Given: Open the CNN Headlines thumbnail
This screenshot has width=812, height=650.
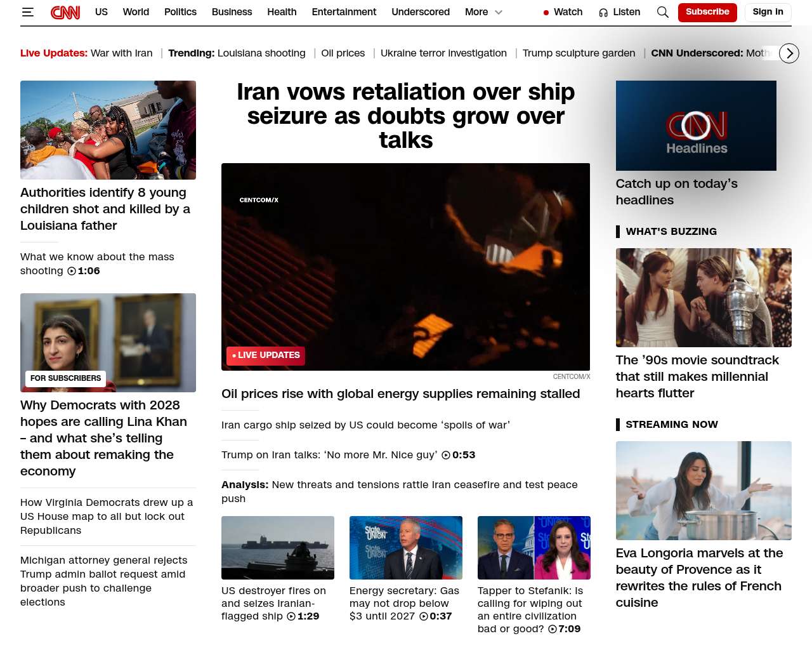Looking at the screenshot, I should click(x=696, y=126).
